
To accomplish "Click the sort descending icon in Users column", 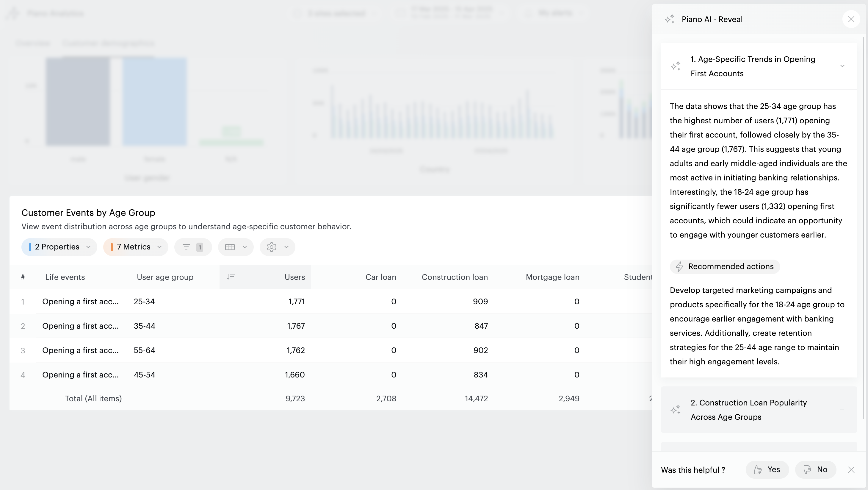I will 231,277.
